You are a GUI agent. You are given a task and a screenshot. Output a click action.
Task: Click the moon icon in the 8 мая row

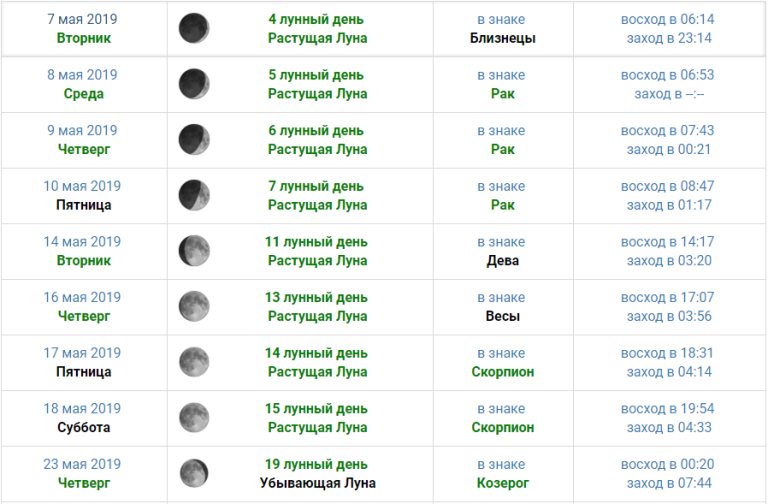(193, 84)
